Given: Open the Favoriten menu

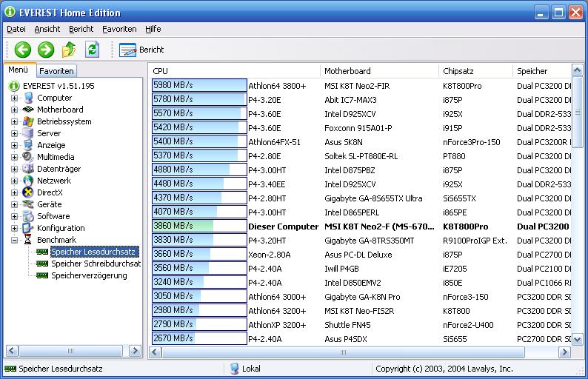Looking at the screenshot, I should pos(119,29).
